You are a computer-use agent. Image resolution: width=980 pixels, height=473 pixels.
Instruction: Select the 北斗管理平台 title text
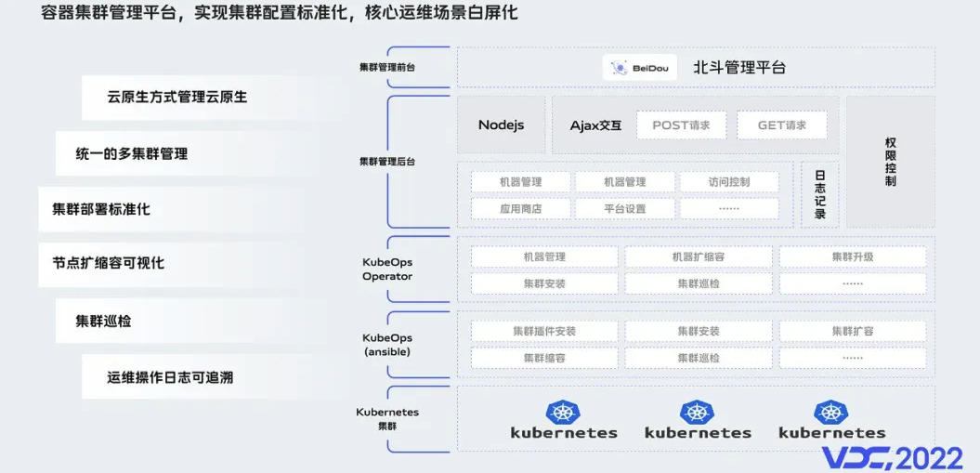(x=739, y=68)
